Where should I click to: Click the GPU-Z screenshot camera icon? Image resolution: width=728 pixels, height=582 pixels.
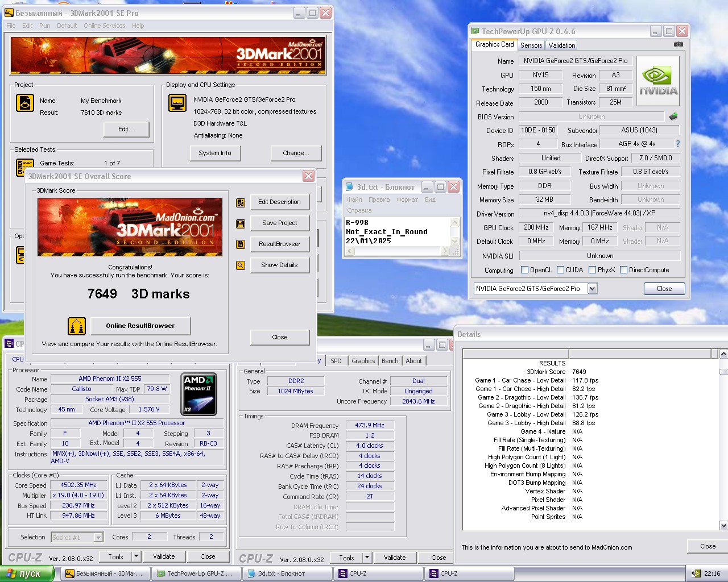pos(679,44)
